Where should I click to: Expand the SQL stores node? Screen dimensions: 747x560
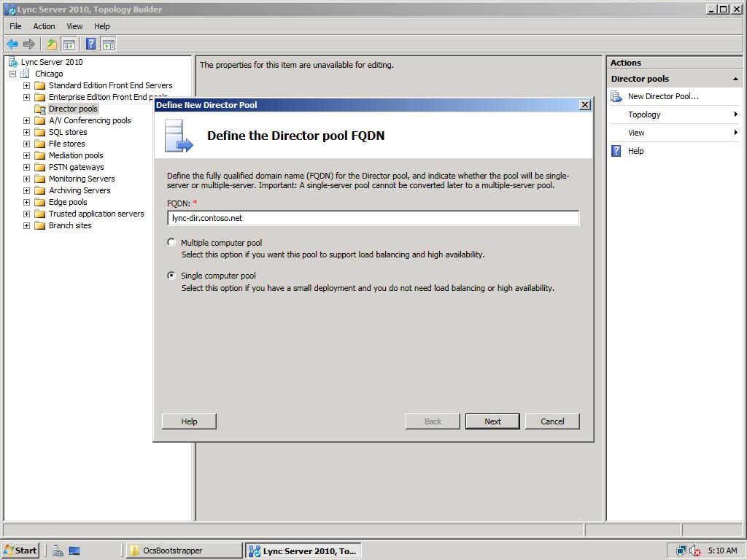(x=26, y=132)
